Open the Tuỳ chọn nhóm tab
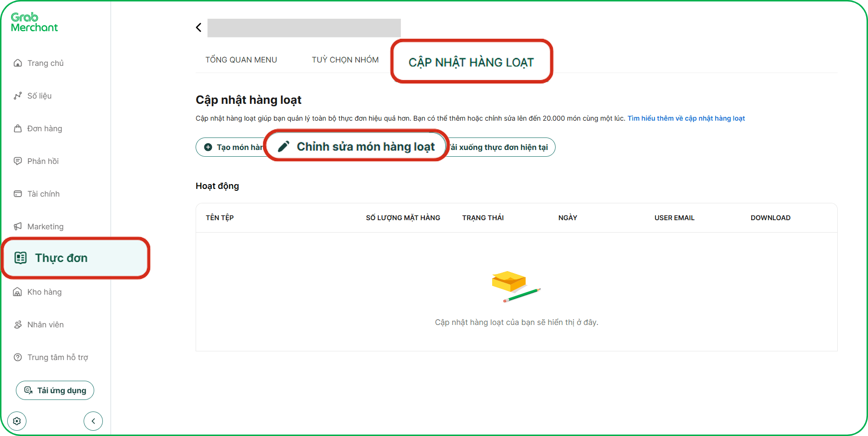The image size is (868, 436). (x=345, y=60)
